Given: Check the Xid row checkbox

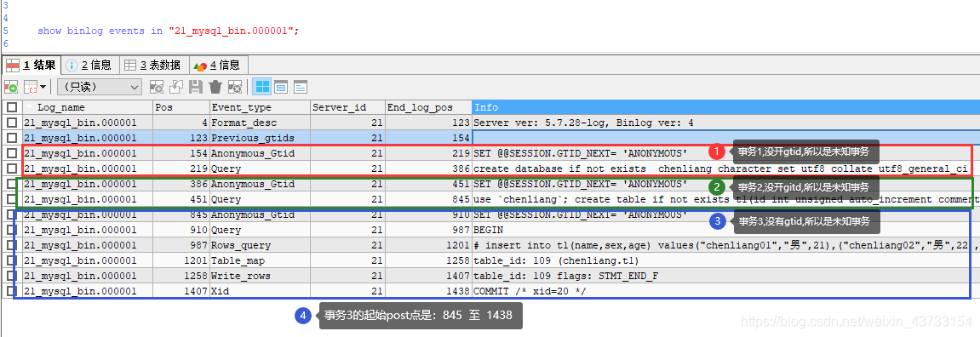Looking at the screenshot, I should coord(11,291).
